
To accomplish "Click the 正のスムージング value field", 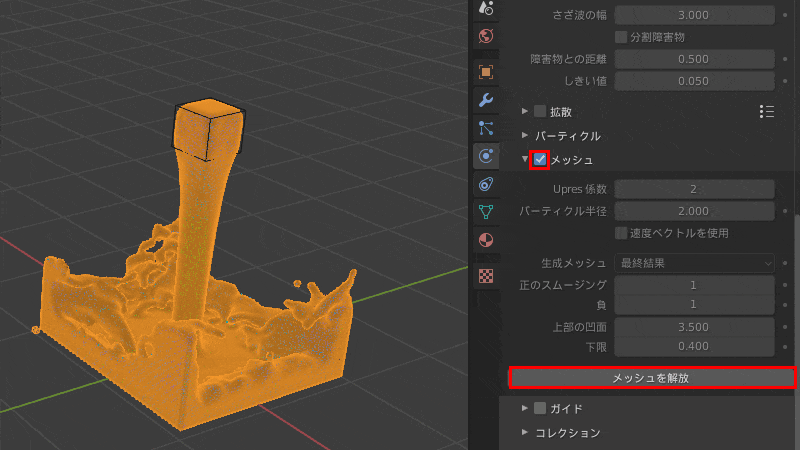I will [694, 285].
